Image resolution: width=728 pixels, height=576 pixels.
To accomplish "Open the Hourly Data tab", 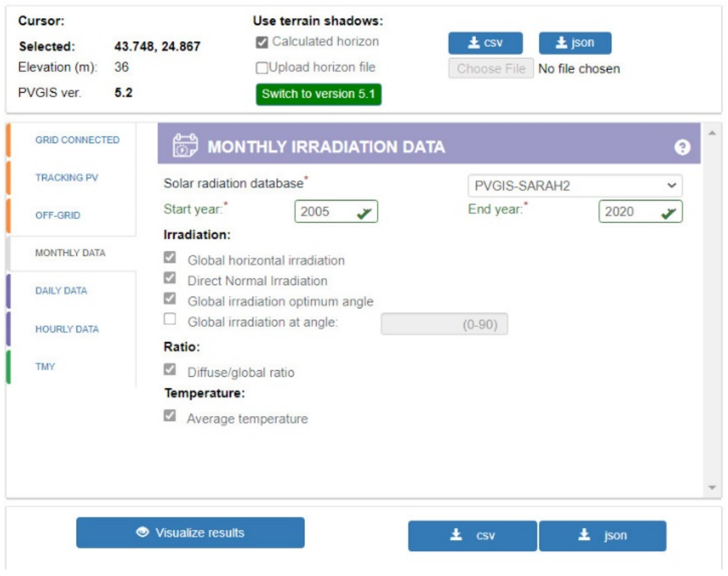I will click(67, 329).
